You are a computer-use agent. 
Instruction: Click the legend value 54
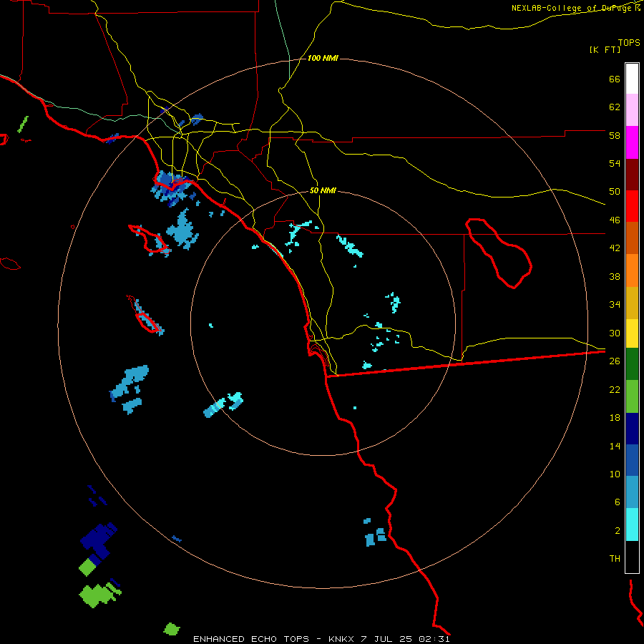615,163
